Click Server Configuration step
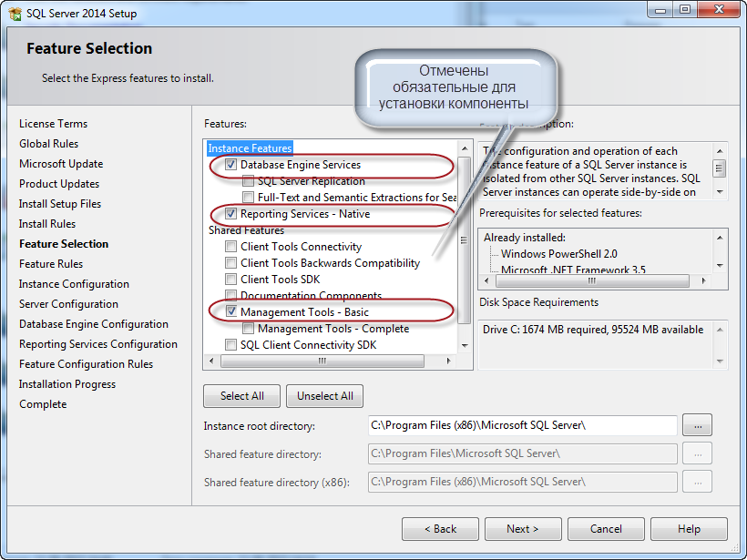 pos(68,304)
